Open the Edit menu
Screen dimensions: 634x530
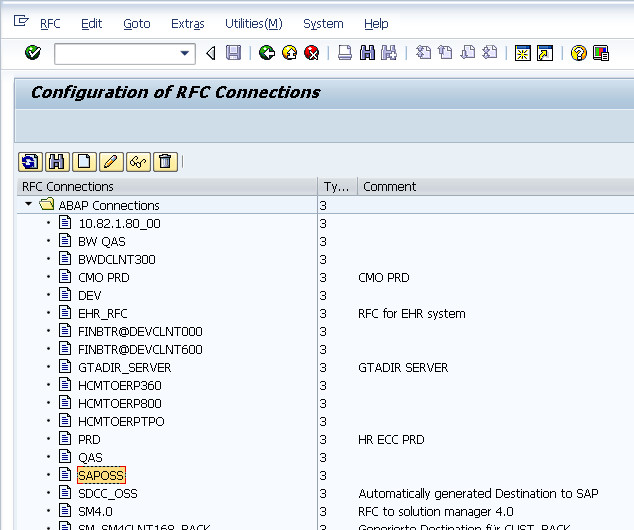click(91, 24)
